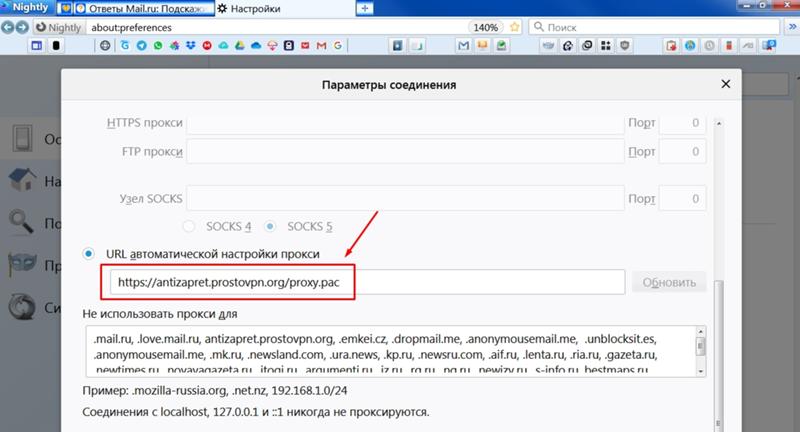
Task: Open the Dropbox bookmark icon
Action: (190, 45)
